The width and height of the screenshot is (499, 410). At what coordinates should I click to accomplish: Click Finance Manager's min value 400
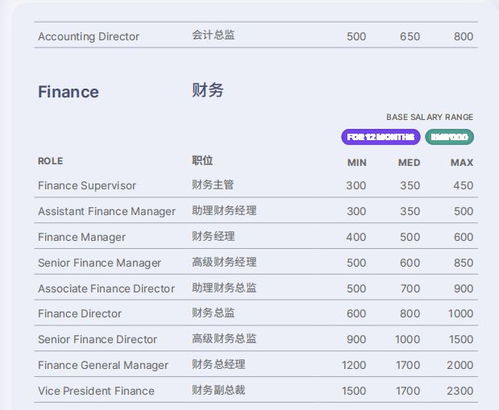pos(356,237)
